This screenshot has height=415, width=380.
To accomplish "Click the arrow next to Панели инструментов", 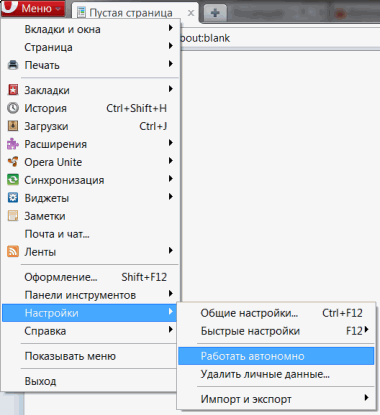I will pyautogui.click(x=170, y=293).
